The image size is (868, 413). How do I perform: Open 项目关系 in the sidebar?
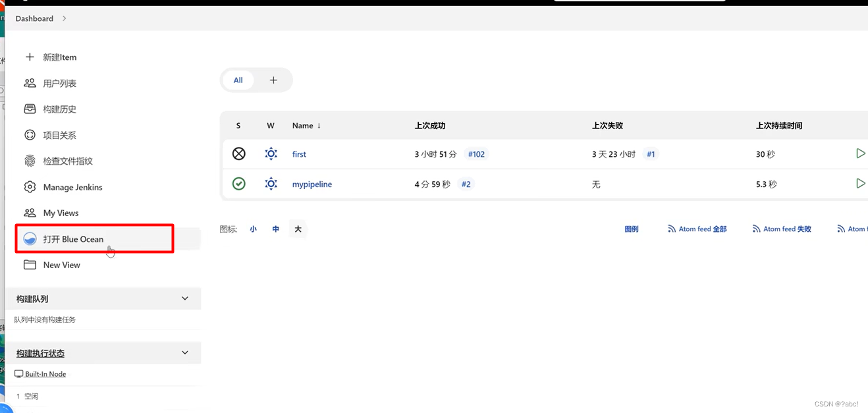(60, 135)
